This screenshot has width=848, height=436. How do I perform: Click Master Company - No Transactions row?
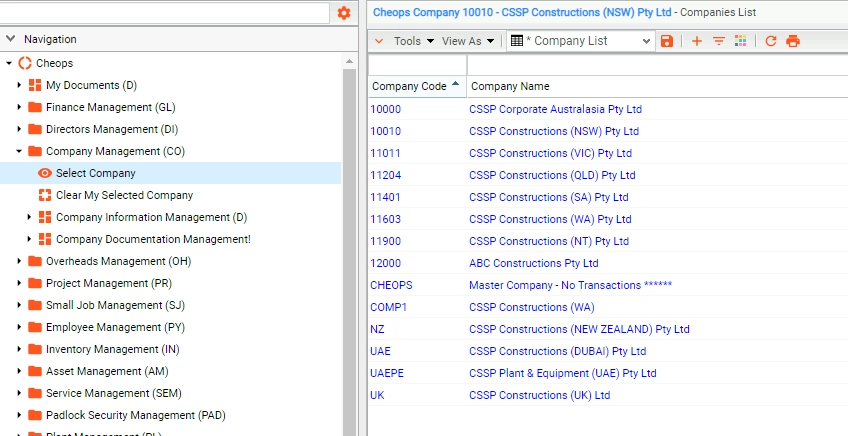point(571,285)
